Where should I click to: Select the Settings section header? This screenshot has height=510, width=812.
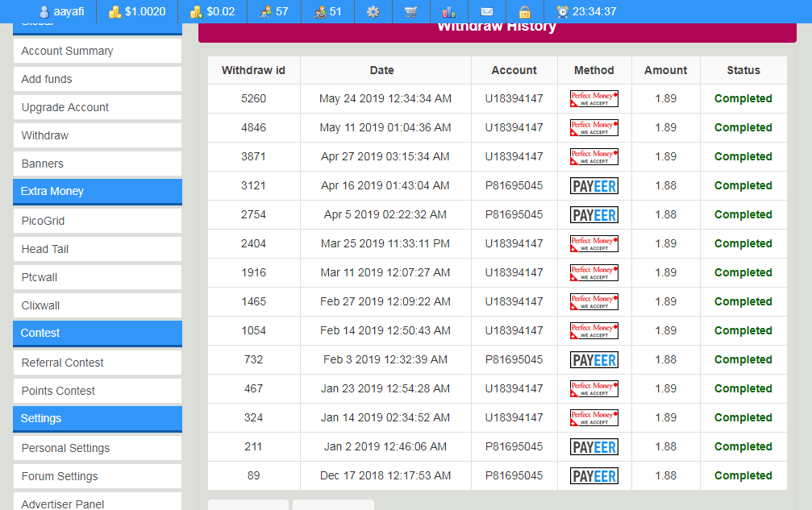pos(98,418)
